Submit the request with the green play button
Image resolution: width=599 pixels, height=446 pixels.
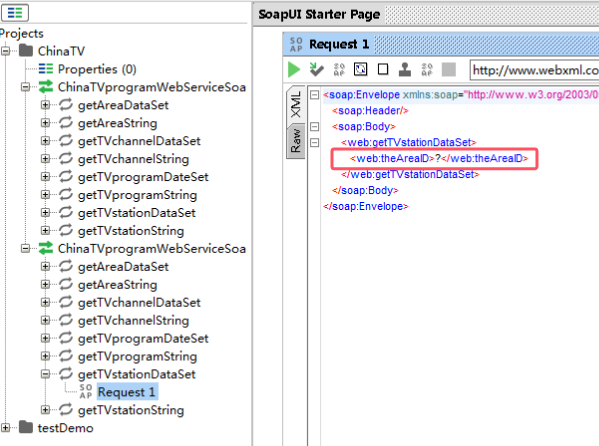click(x=294, y=70)
